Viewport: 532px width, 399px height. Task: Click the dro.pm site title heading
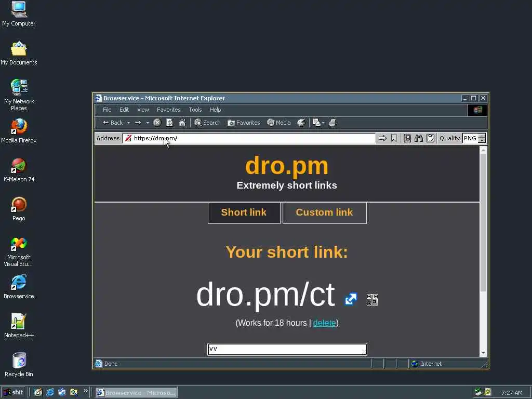287,166
